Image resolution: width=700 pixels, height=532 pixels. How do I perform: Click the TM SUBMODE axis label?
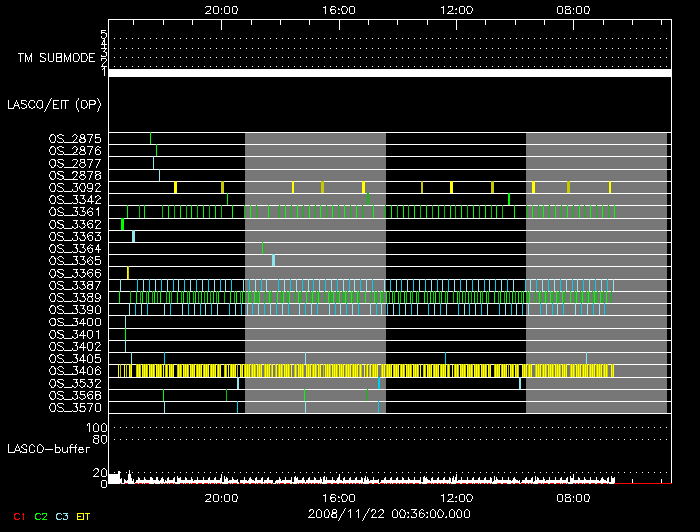coord(56,57)
